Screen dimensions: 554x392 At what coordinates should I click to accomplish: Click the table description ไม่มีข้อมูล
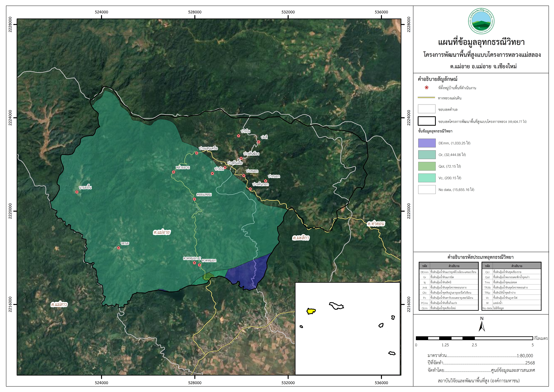(x=498, y=308)
